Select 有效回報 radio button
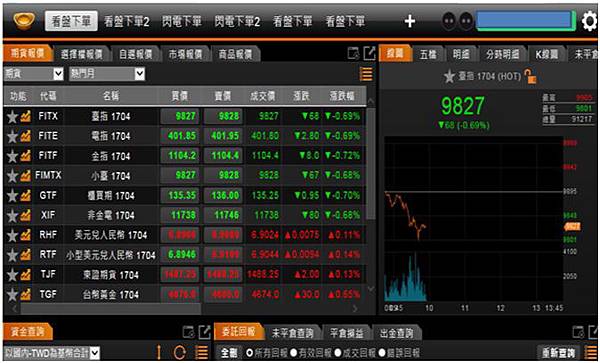 [294, 353]
